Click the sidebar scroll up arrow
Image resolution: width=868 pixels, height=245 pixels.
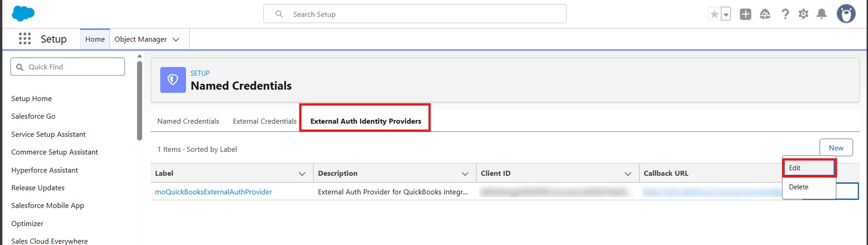[139, 56]
